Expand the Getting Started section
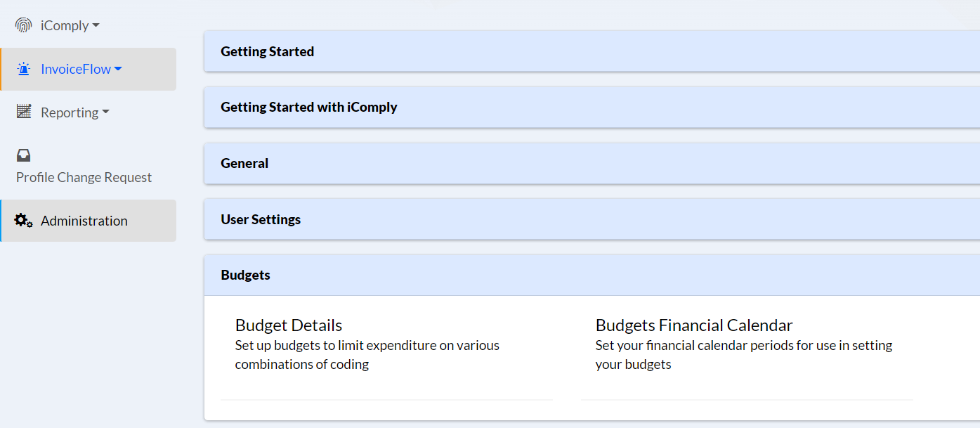Viewport: 980px width, 428px height. pos(592,51)
